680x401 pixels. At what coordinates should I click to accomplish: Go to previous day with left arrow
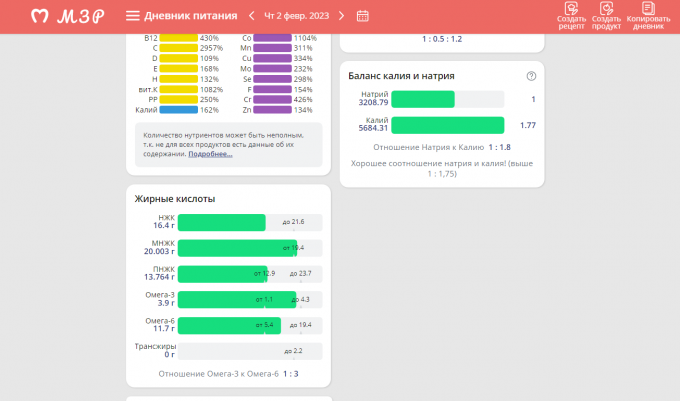pos(252,16)
